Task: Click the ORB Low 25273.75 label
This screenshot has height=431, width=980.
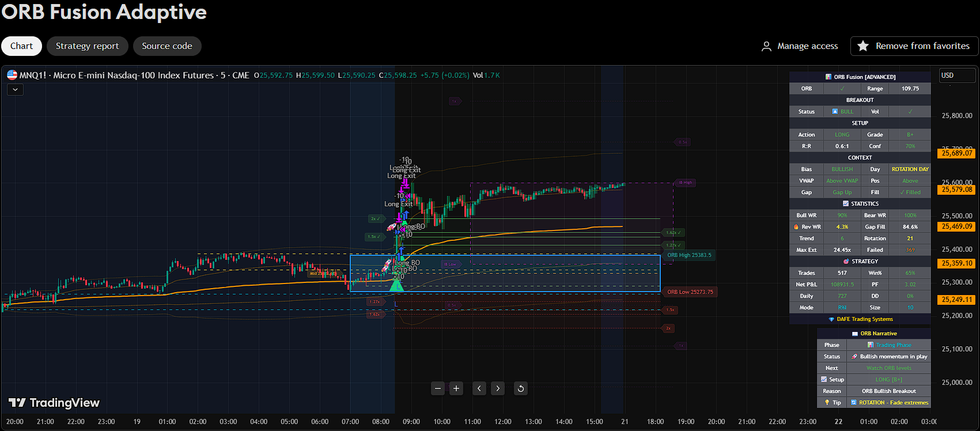Action: (690, 292)
